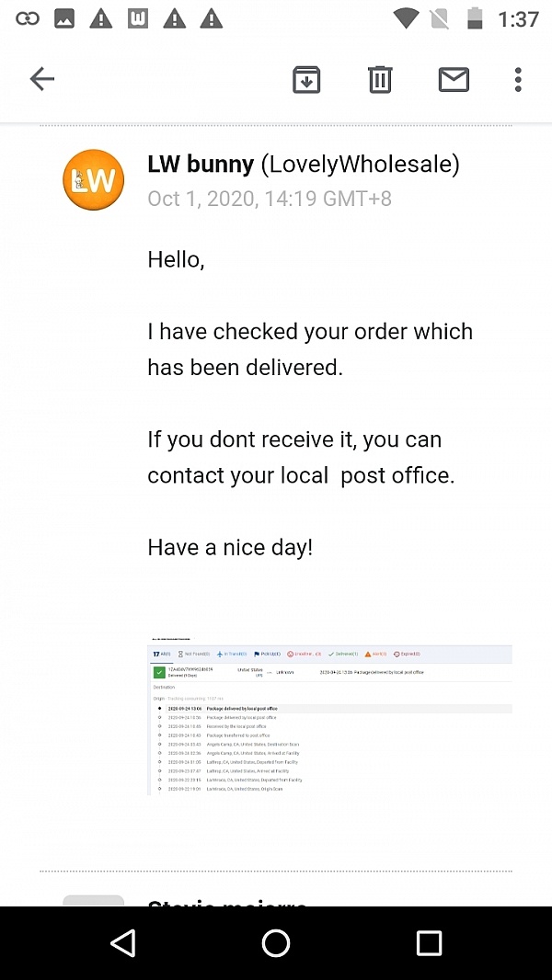Open the three-dot more options menu

point(518,80)
